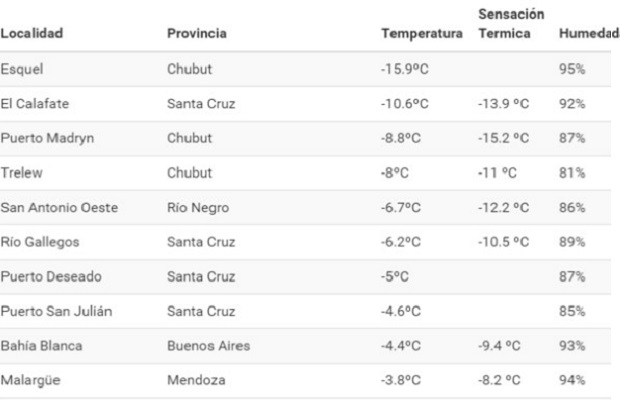
Task: Click the Puerto Madryn locality cell
Action: click(47, 138)
